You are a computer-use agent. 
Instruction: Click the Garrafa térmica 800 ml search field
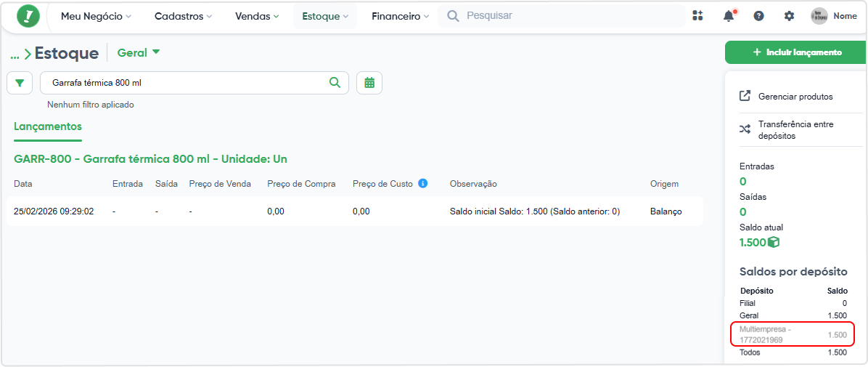(195, 83)
